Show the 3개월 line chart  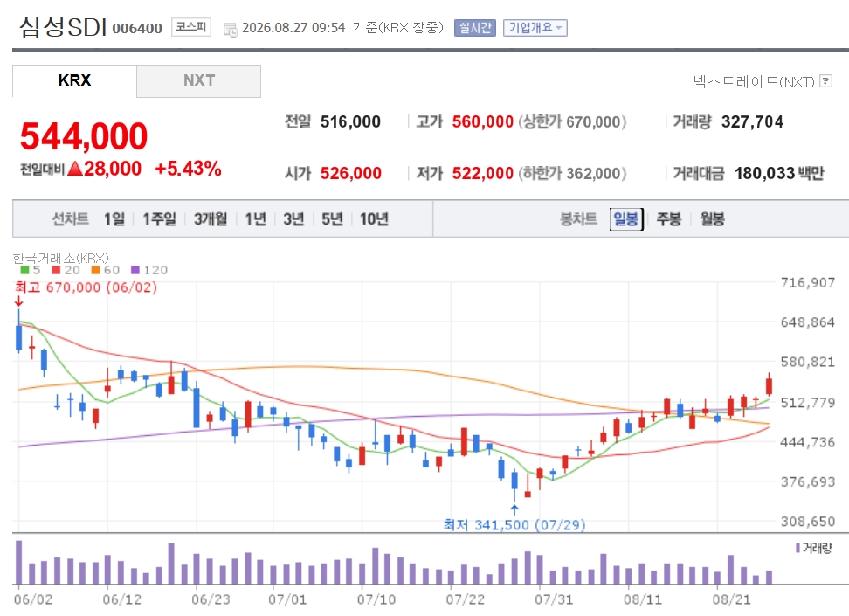click(x=211, y=219)
